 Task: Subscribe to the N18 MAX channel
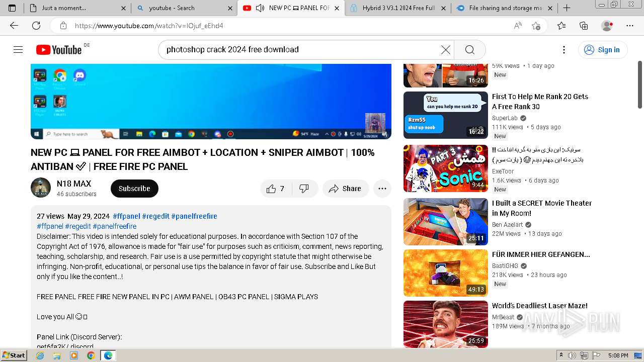pyautogui.click(x=134, y=189)
